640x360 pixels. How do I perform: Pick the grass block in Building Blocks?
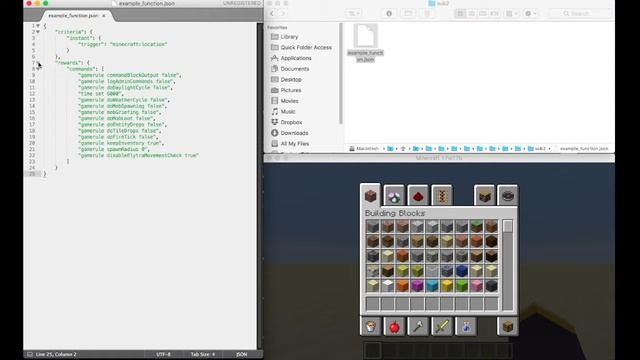pyautogui.click(x=476, y=226)
